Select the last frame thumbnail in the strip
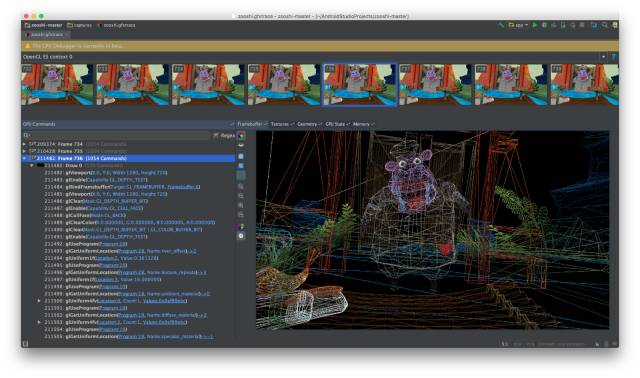The height and width of the screenshot is (378, 640). (x=584, y=85)
